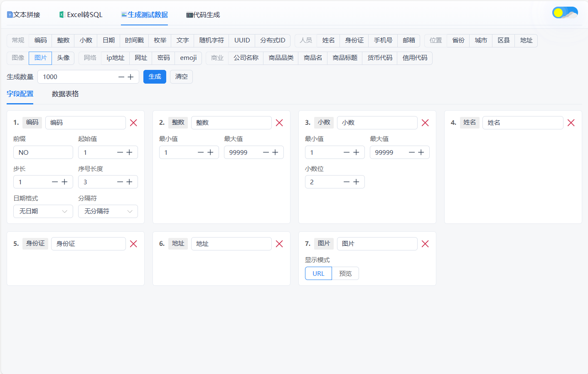Add a 编码 field type

coord(41,40)
